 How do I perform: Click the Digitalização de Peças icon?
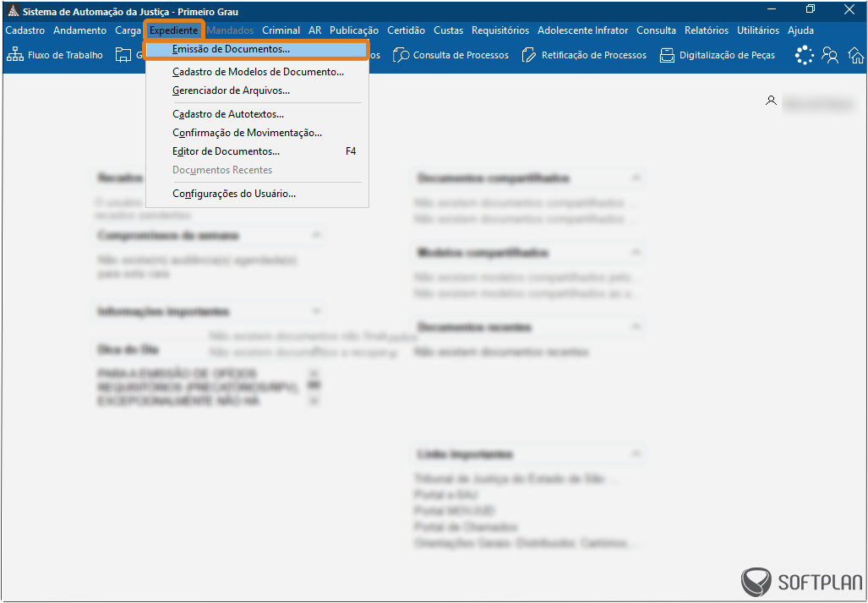(667, 55)
